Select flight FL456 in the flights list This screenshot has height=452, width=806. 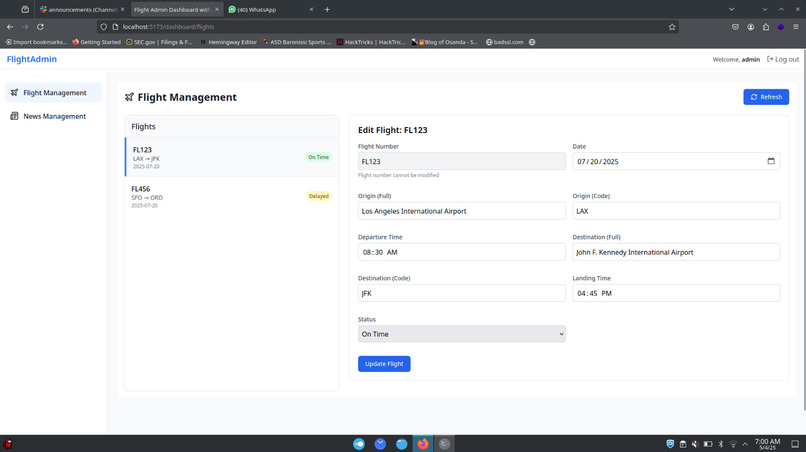232,196
